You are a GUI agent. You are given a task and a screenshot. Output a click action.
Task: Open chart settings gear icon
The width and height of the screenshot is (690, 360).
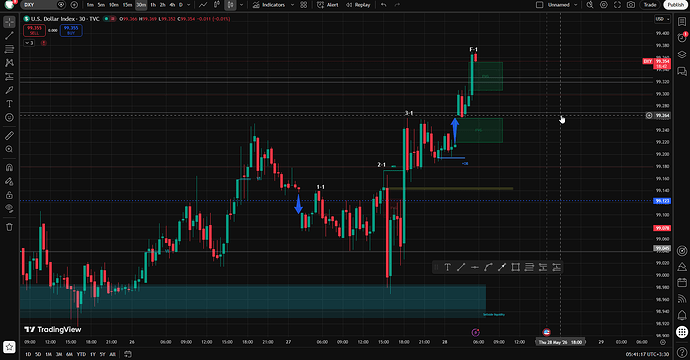point(604,5)
